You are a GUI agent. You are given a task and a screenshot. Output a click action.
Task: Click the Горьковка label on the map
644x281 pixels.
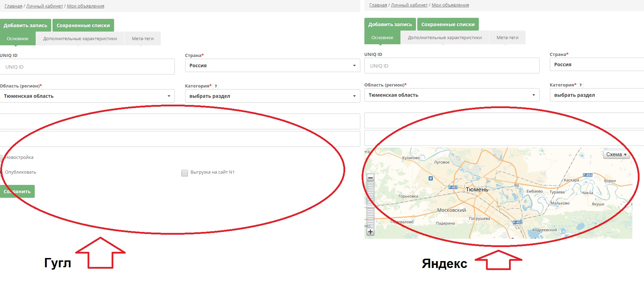pos(408,197)
